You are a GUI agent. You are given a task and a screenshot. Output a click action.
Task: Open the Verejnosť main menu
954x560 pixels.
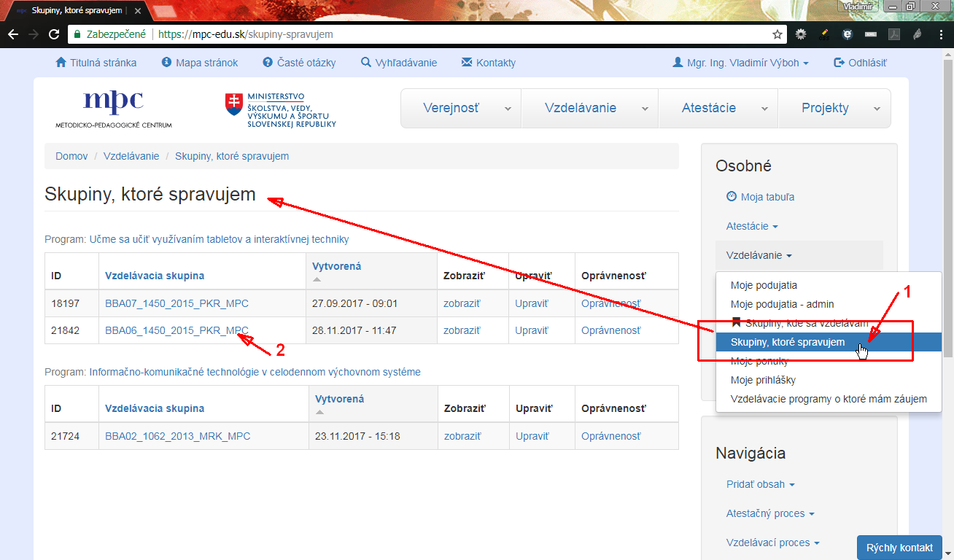point(461,108)
